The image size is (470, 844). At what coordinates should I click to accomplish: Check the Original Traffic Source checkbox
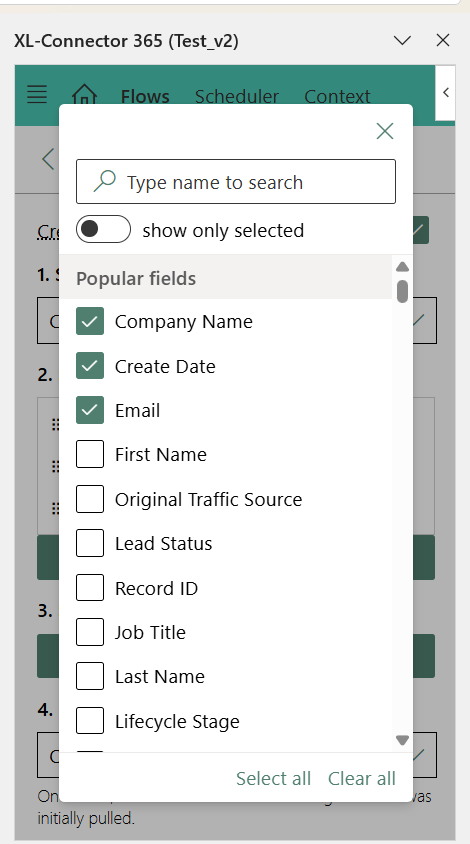[90, 499]
